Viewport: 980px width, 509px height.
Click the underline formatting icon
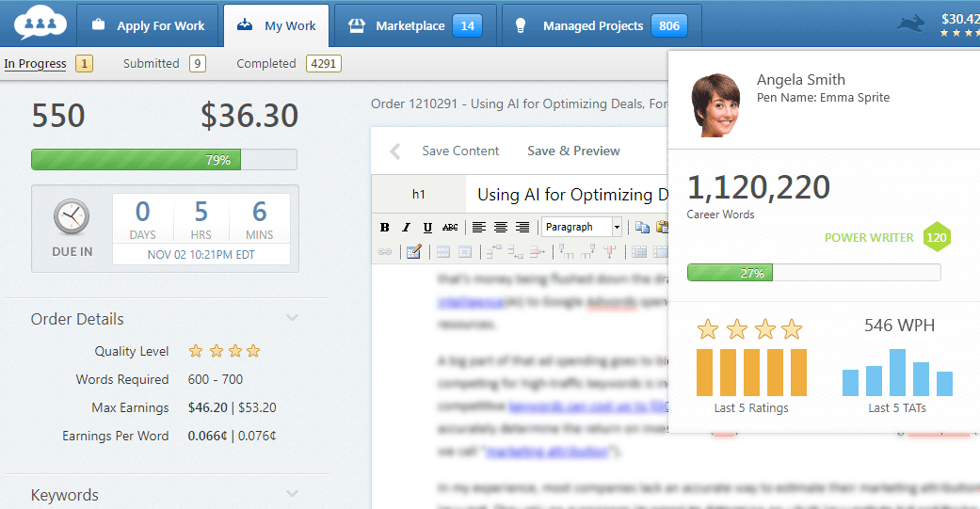tap(427, 227)
